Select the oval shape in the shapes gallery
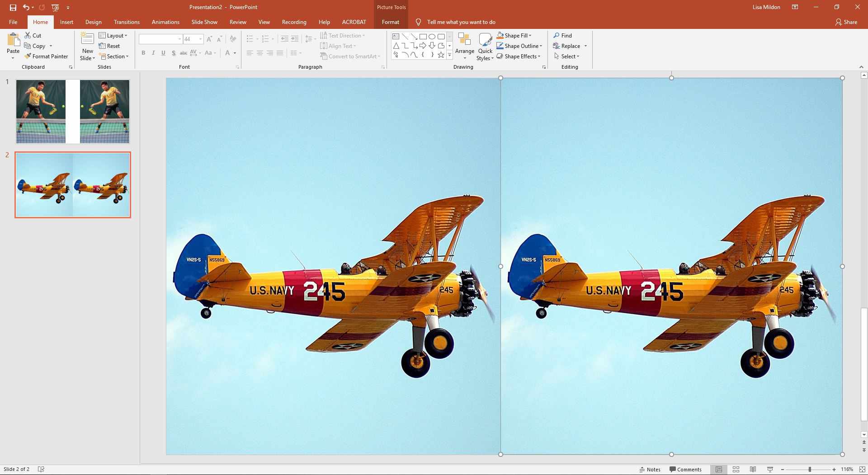The height and width of the screenshot is (475, 868). [x=432, y=37]
